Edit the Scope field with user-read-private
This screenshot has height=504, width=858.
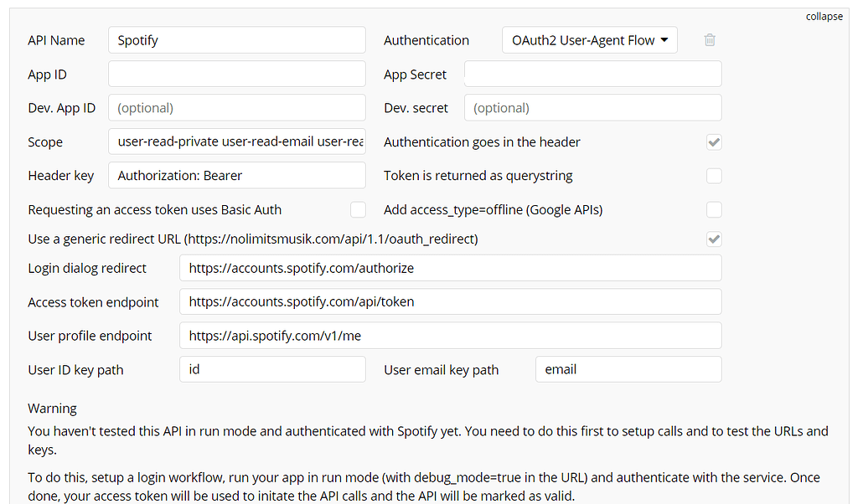pyautogui.click(x=236, y=141)
